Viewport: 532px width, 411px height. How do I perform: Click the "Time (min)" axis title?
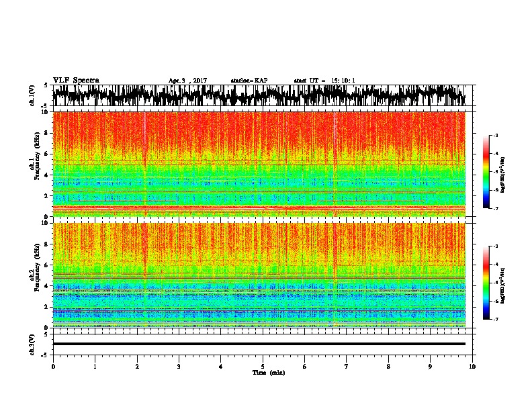coord(269,373)
